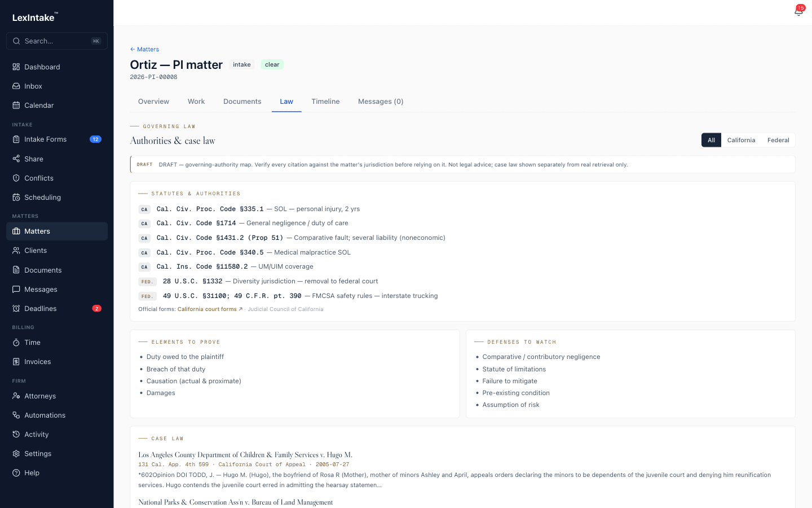Select the California jurisdiction filter
This screenshot has height=508, width=812.
[741, 140]
